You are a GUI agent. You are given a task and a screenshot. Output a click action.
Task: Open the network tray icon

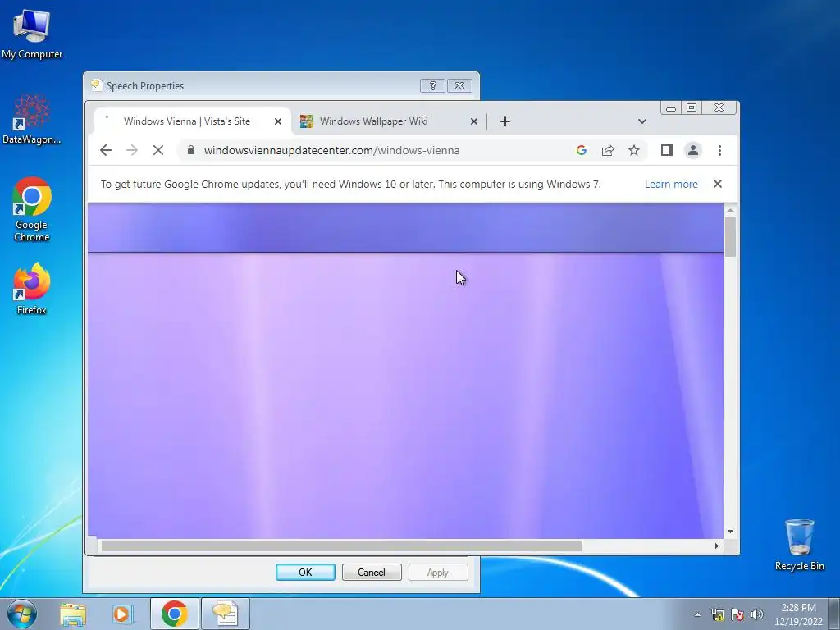click(x=717, y=614)
